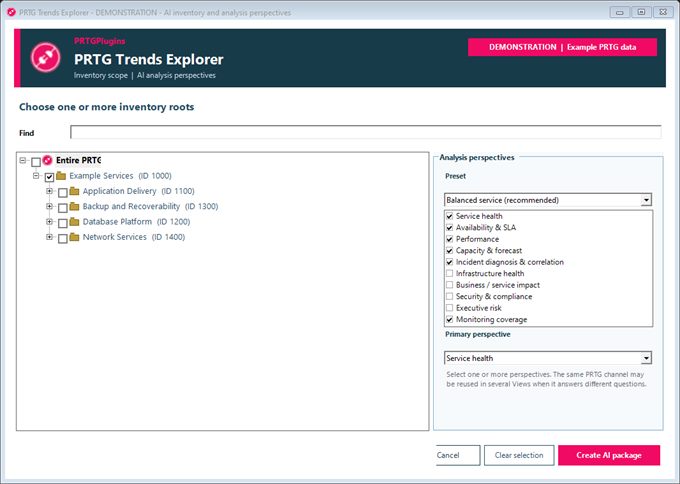Expand the Backup and Recoverability node
The height and width of the screenshot is (484, 680).
click(49, 206)
